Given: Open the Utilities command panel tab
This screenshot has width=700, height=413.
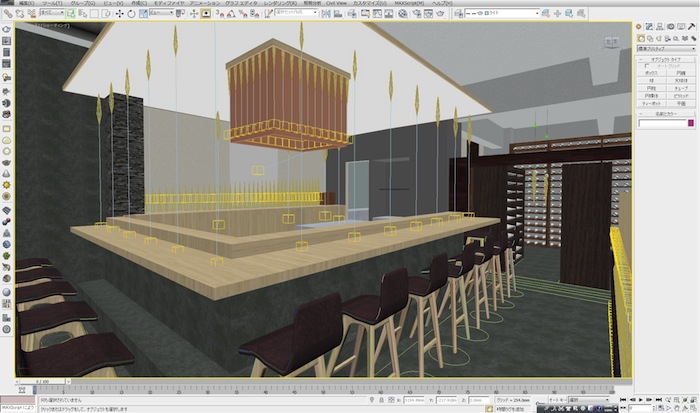Looking at the screenshot, I should [x=692, y=26].
